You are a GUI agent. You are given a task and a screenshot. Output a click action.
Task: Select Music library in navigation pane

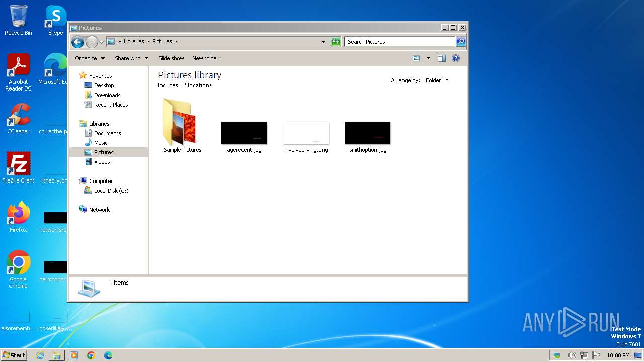[101, 143]
